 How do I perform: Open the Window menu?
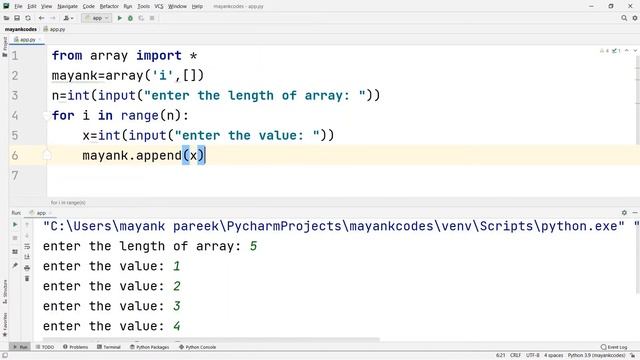coord(177,6)
